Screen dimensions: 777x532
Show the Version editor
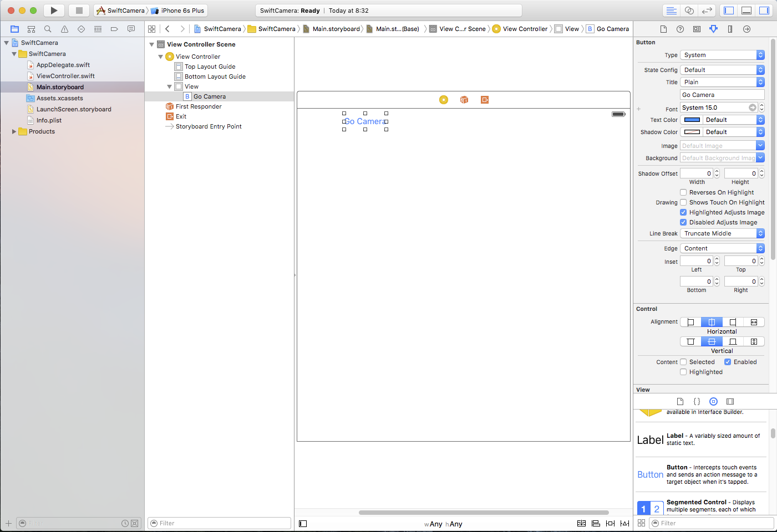(x=707, y=11)
